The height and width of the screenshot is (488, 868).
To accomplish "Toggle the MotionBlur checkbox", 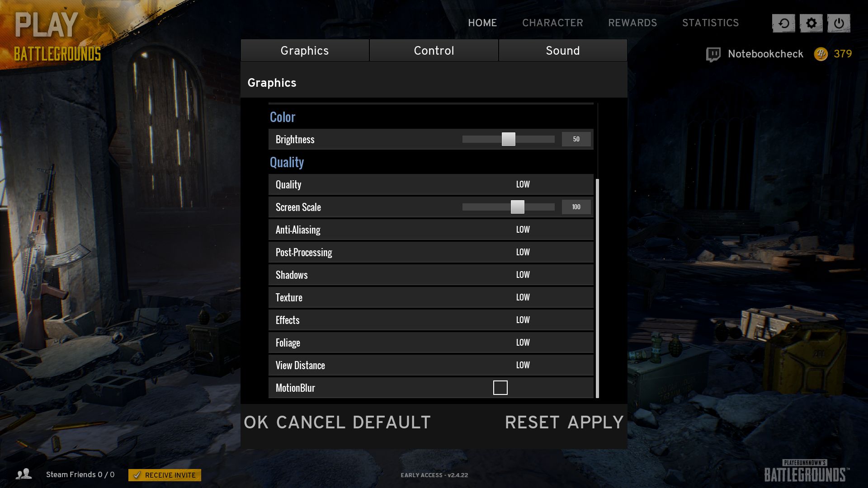I will point(500,388).
